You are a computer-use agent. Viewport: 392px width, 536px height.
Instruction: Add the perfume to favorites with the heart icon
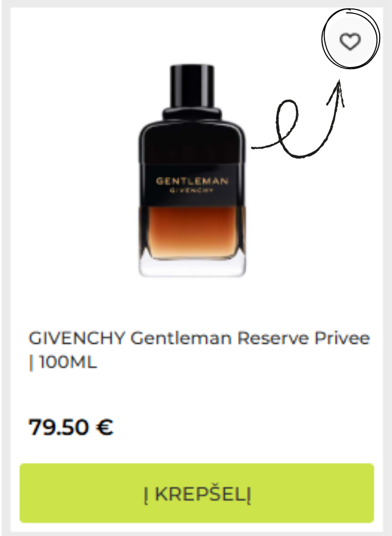coord(350,42)
